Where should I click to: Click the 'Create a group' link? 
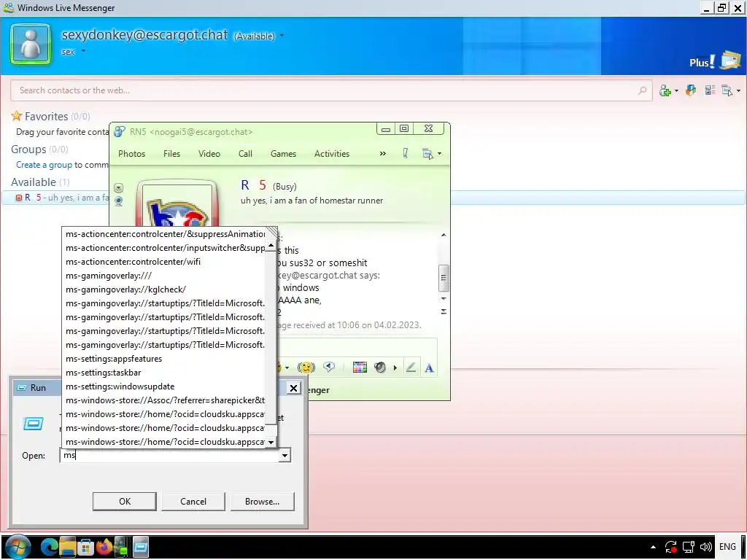click(x=44, y=165)
